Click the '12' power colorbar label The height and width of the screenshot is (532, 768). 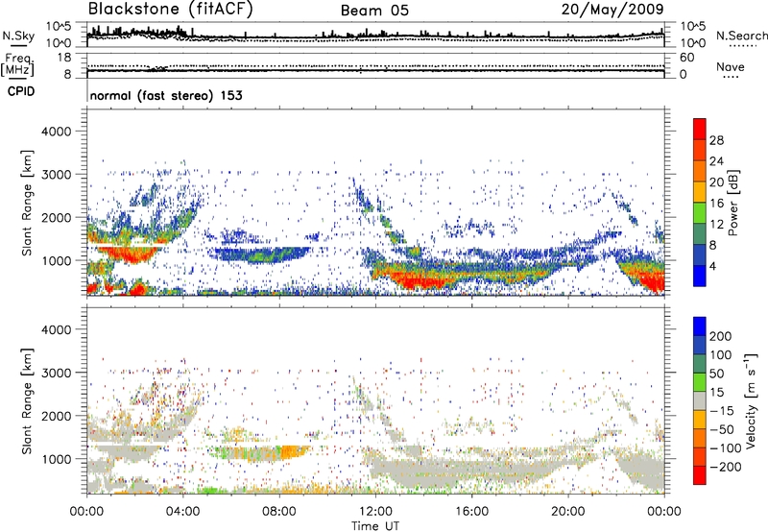click(716, 225)
